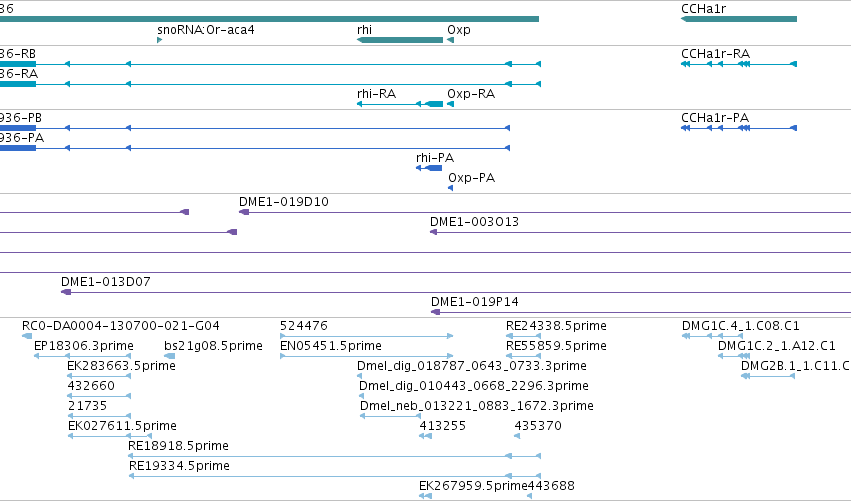This screenshot has width=851, height=501.
Task: Select the CCHa1r-RA transcript line
Action: click(x=739, y=64)
